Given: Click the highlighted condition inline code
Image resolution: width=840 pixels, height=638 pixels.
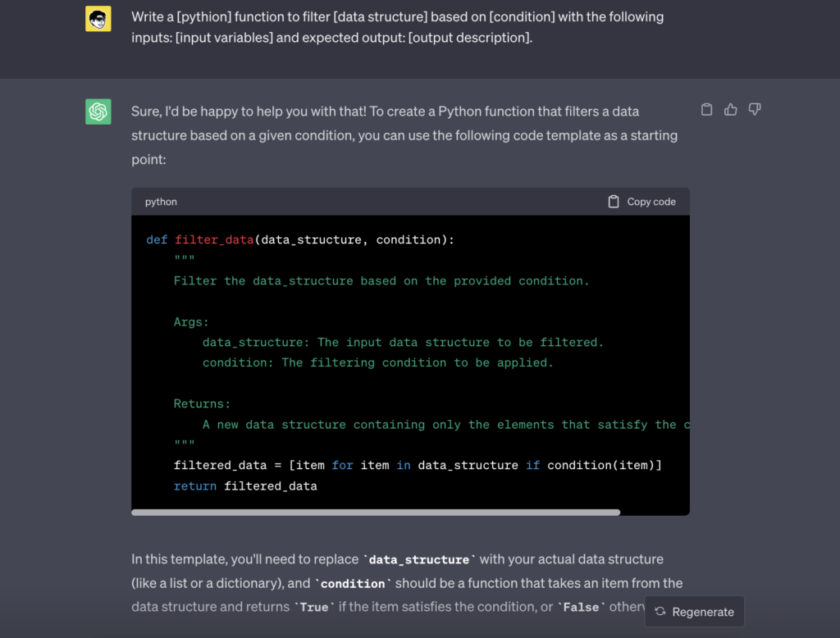Looking at the screenshot, I should click(353, 583).
